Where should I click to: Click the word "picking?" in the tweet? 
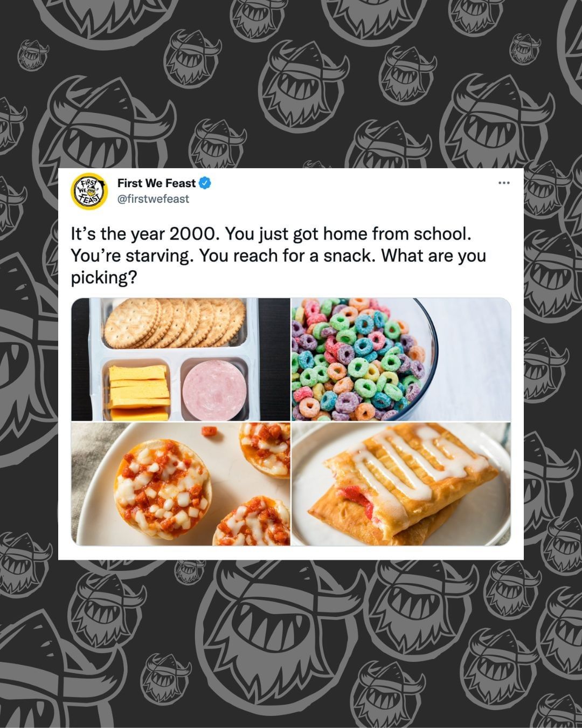[104, 278]
